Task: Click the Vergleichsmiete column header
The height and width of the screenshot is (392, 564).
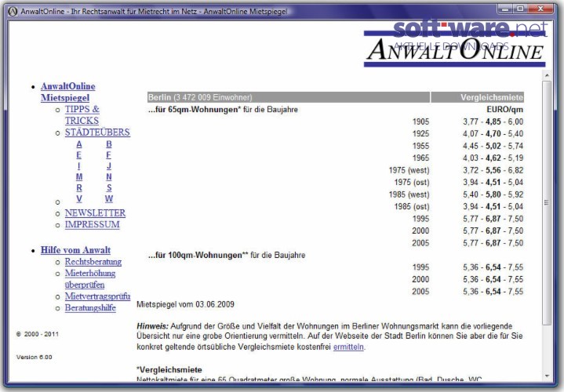Action: [477, 97]
